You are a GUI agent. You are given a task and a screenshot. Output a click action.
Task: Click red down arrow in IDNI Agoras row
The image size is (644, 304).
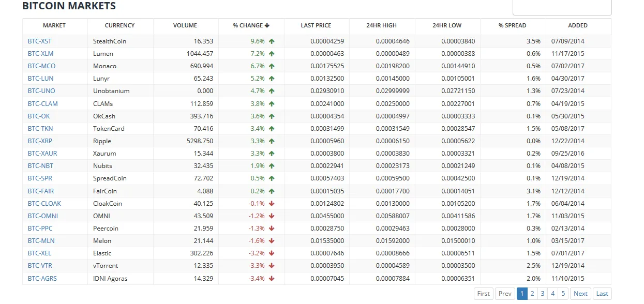tap(272, 278)
